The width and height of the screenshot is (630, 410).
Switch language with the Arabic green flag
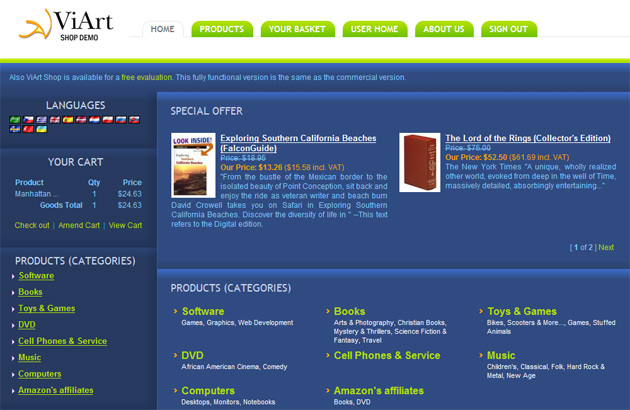tap(15, 119)
